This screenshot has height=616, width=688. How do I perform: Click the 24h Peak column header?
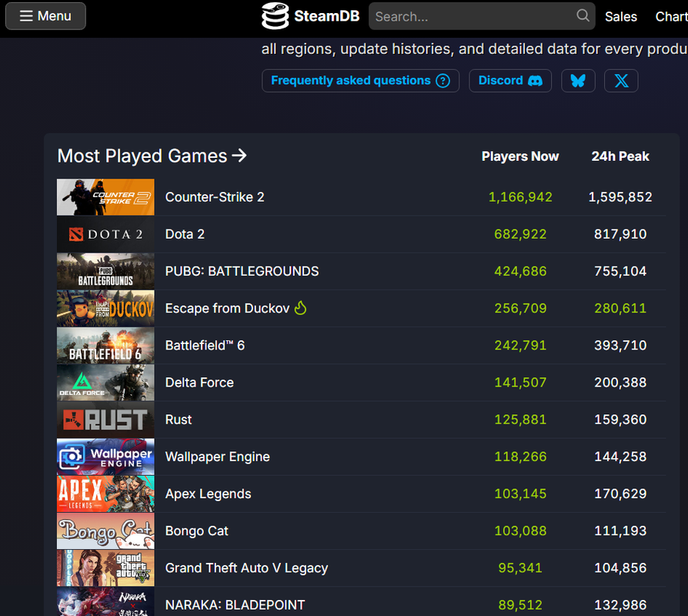620,156
